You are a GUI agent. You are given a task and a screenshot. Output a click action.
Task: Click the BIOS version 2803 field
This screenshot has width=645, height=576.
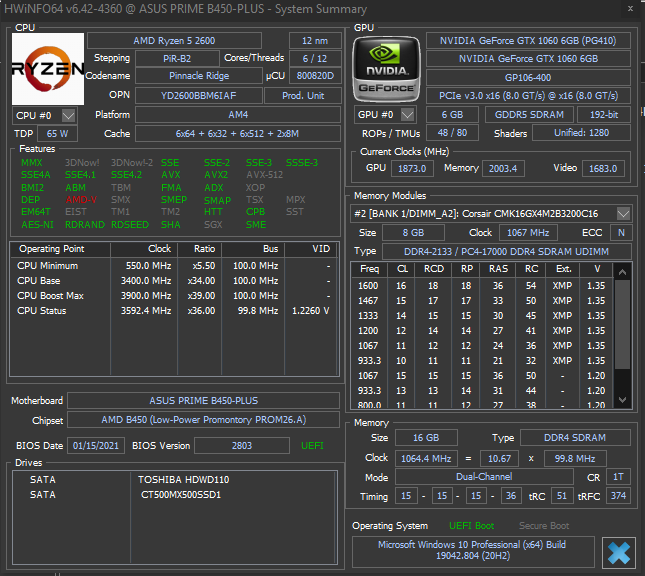(x=241, y=446)
